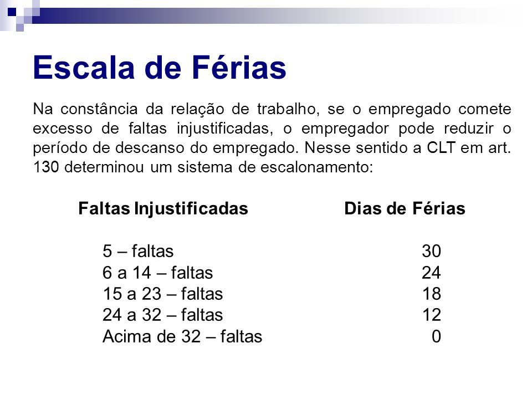Click the row labeled 6 a 14 – faltas
Image resolution: width=532 pixels, height=399 pixels.
158,272
